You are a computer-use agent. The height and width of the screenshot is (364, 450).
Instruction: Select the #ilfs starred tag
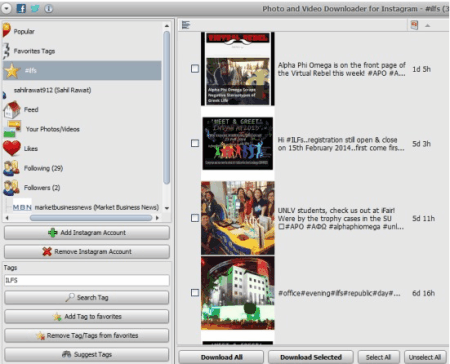82,70
